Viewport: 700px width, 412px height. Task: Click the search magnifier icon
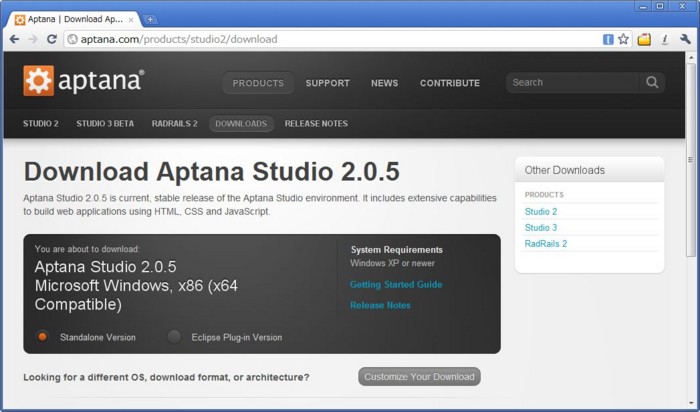coord(652,83)
